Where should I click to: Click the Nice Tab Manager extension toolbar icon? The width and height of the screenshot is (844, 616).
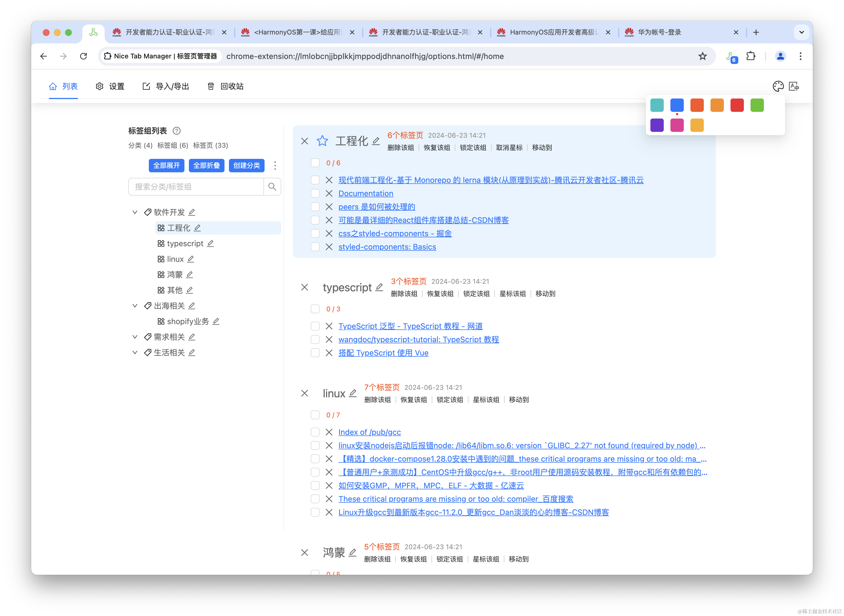point(731,57)
